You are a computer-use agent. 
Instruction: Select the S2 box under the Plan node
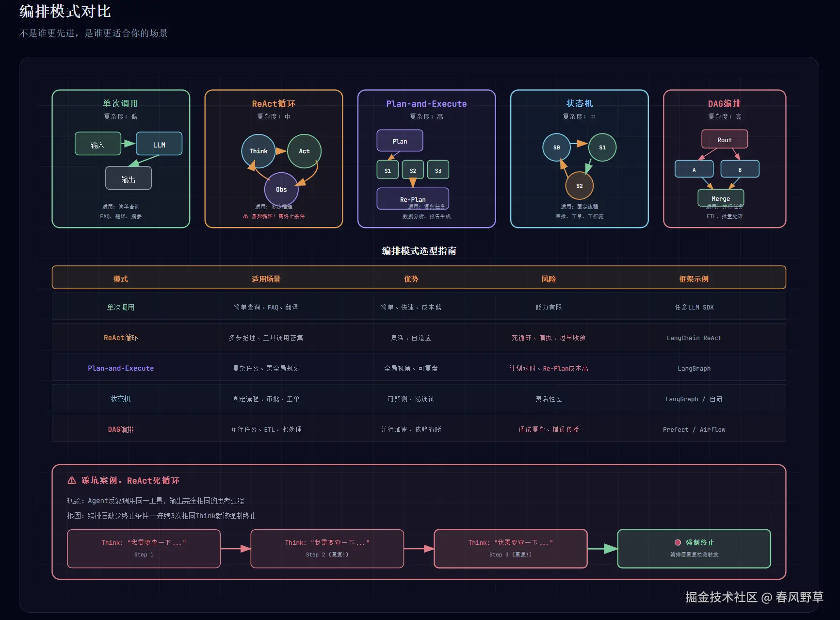[x=413, y=170]
